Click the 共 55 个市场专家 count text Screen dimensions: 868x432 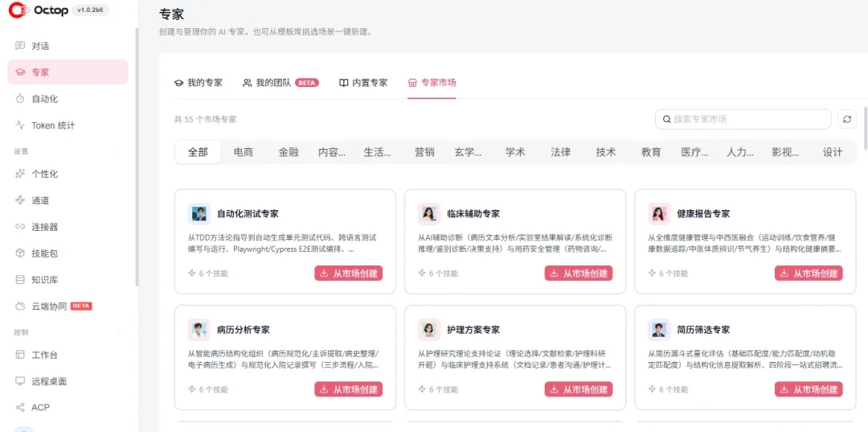click(205, 119)
